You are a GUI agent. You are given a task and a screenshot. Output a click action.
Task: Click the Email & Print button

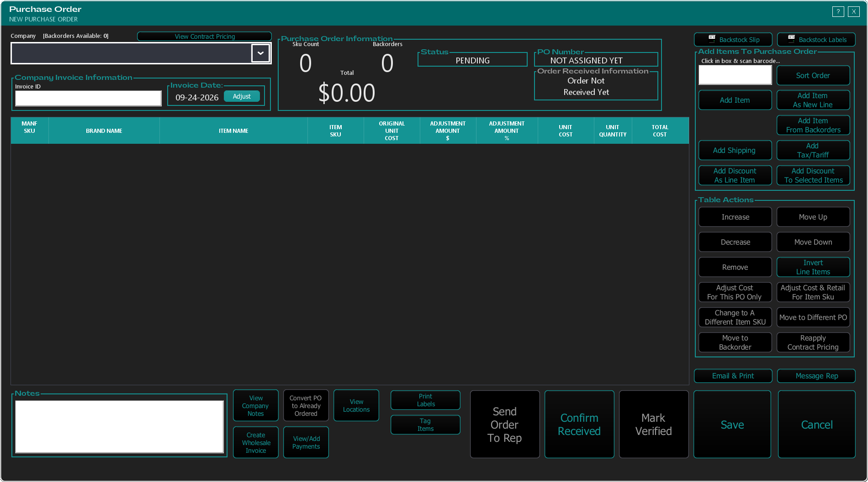733,376
